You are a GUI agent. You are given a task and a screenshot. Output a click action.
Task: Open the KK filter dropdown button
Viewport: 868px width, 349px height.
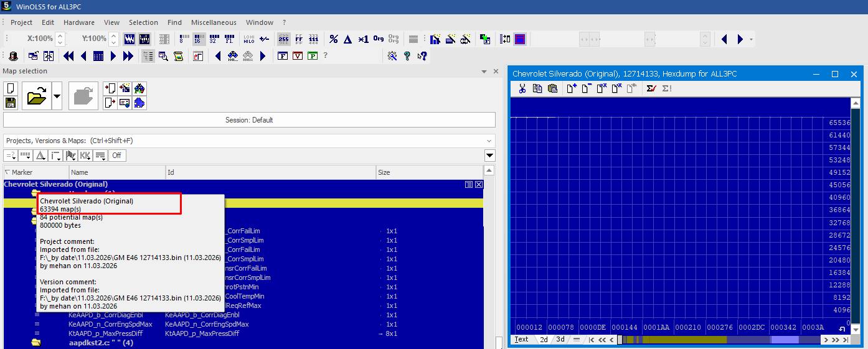[x=85, y=156]
